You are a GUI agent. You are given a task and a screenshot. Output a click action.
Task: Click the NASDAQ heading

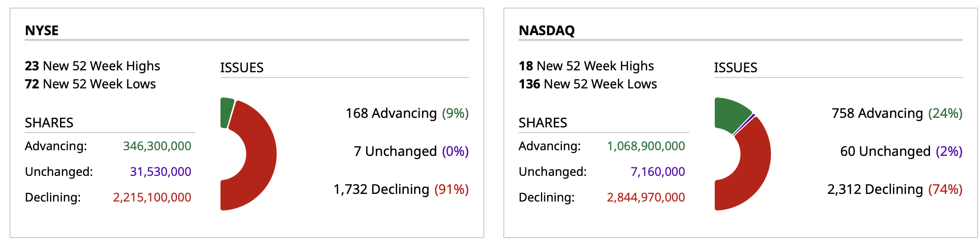pos(547,30)
